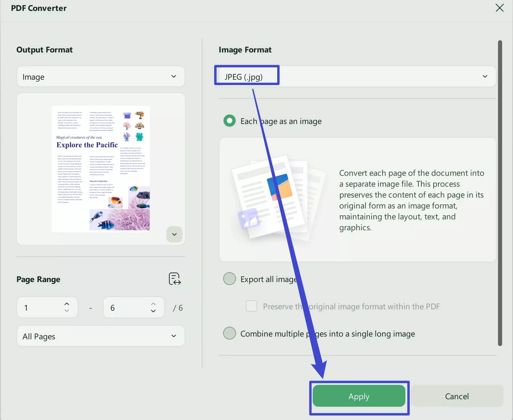Enable 'Preserve the original image format within the PDF'

(x=251, y=306)
